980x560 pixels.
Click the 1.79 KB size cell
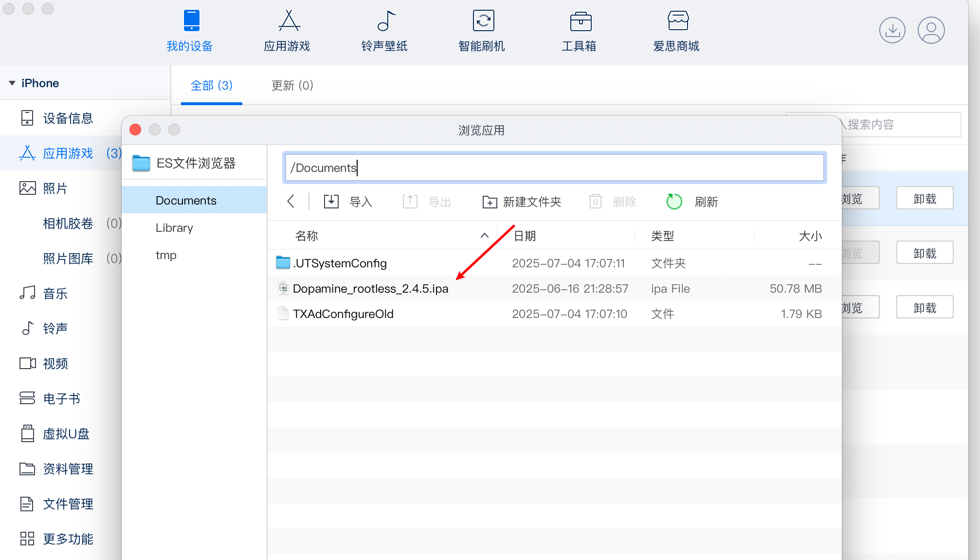tap(801, 314)
